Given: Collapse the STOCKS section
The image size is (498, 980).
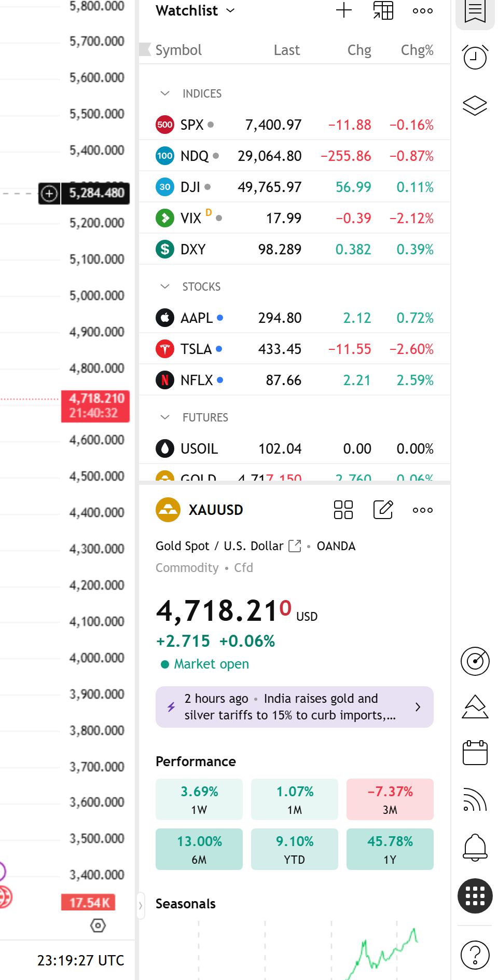Looking at the screenshot, I should (165, 287).
